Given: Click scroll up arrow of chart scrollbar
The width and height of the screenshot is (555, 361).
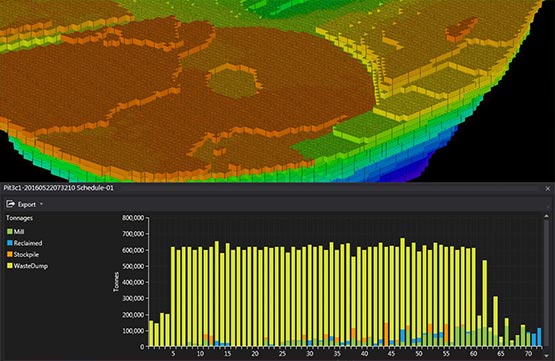Looking at the screenshot, I should (x=547, y=216).
